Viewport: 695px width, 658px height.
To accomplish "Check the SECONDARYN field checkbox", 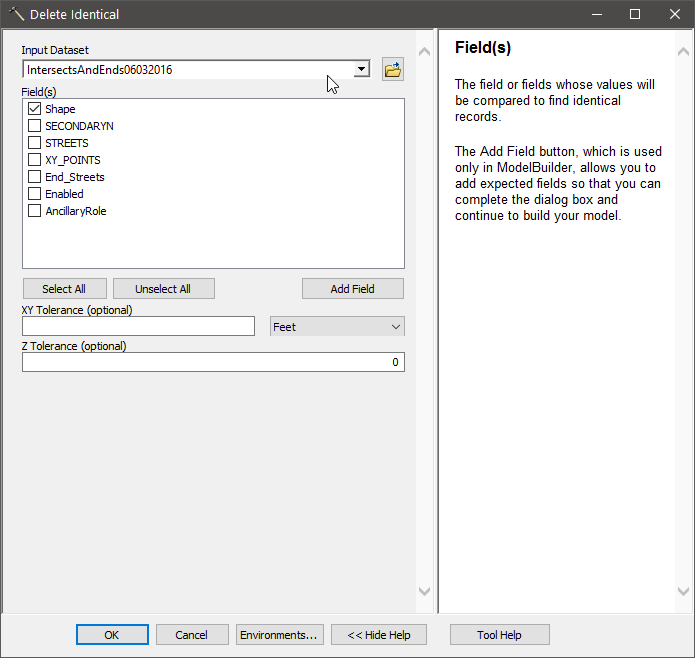I will [x=34, y=126].
